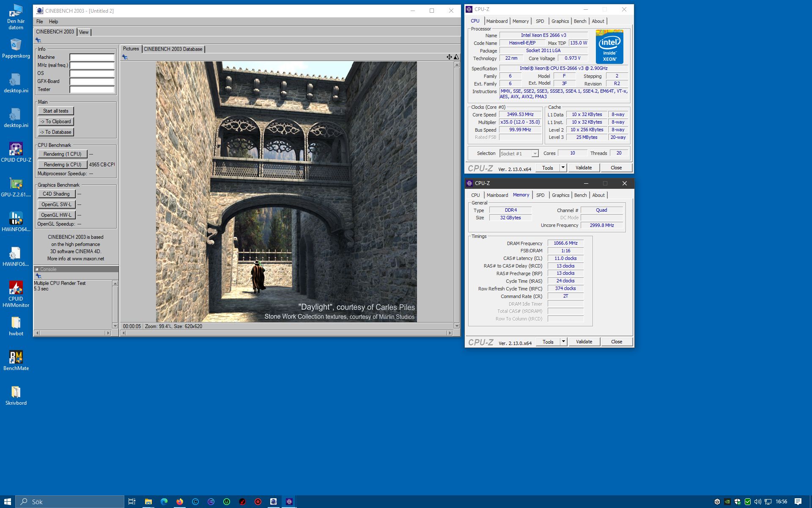
Task: Click the 16:56 taskbar clock
Action: (x=782, y=502)
